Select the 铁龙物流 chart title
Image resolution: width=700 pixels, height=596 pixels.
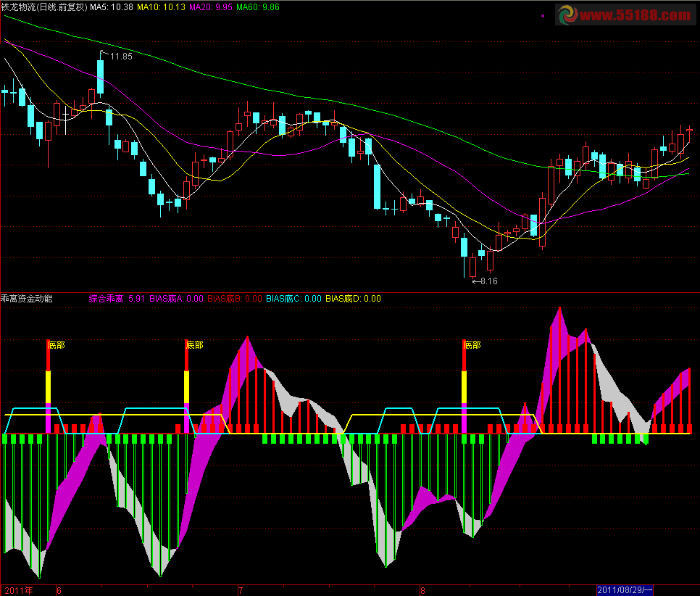(x=43, y=7)
